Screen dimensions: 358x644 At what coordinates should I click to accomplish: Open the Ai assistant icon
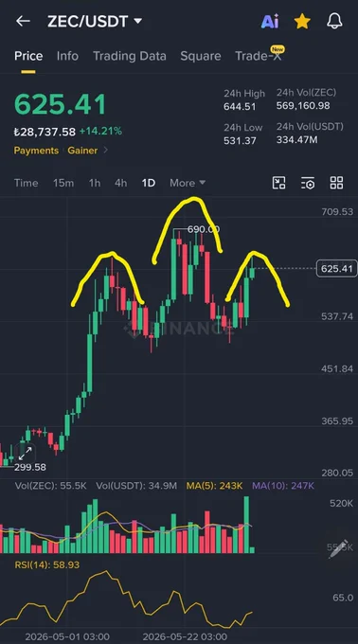tap(270, 22)
